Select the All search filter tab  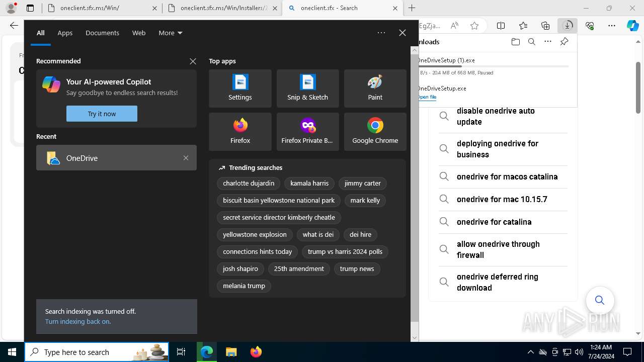tap(41, 33)
